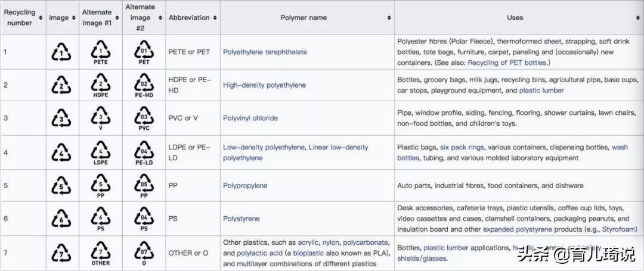
Task: Click the plain number 6 recycling symbol
Action: pos(61,219)
